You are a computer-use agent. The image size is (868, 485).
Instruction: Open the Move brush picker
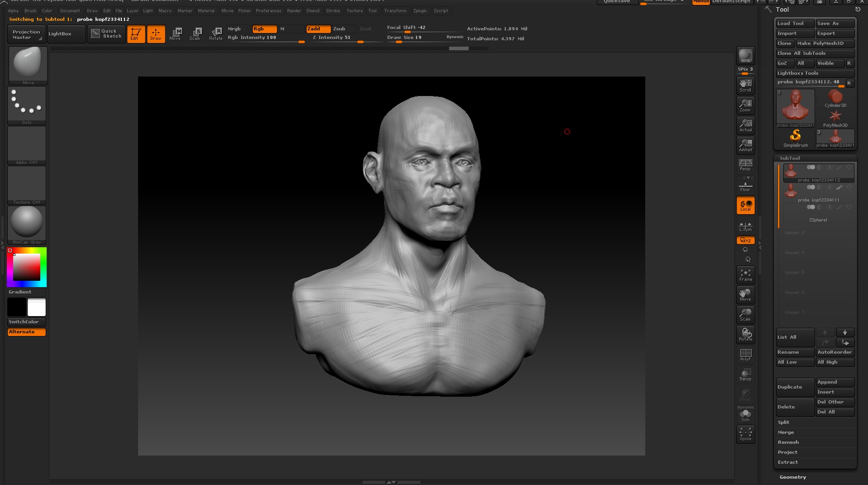(27, 66)
